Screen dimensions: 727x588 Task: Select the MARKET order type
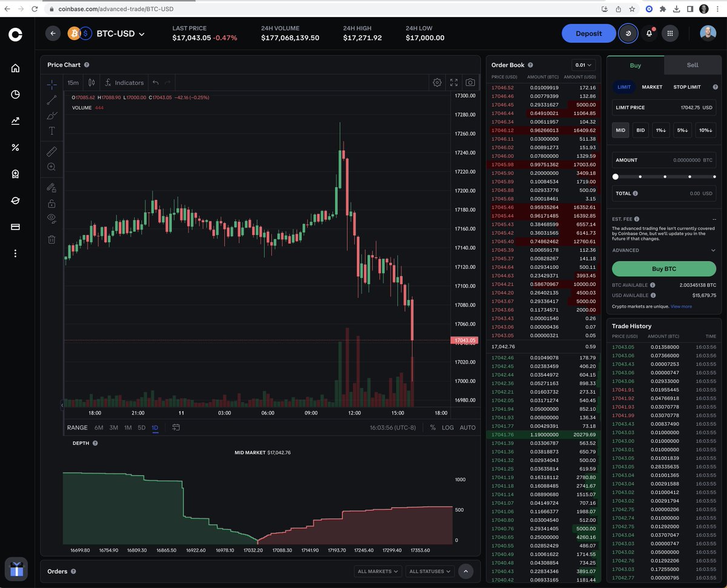(x=652, y=87)
